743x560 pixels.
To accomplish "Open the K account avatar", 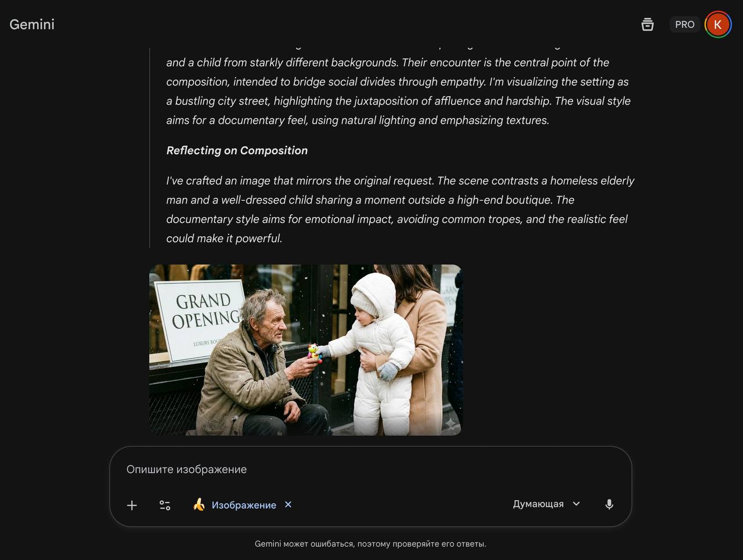I will click(x=717, y=24).
